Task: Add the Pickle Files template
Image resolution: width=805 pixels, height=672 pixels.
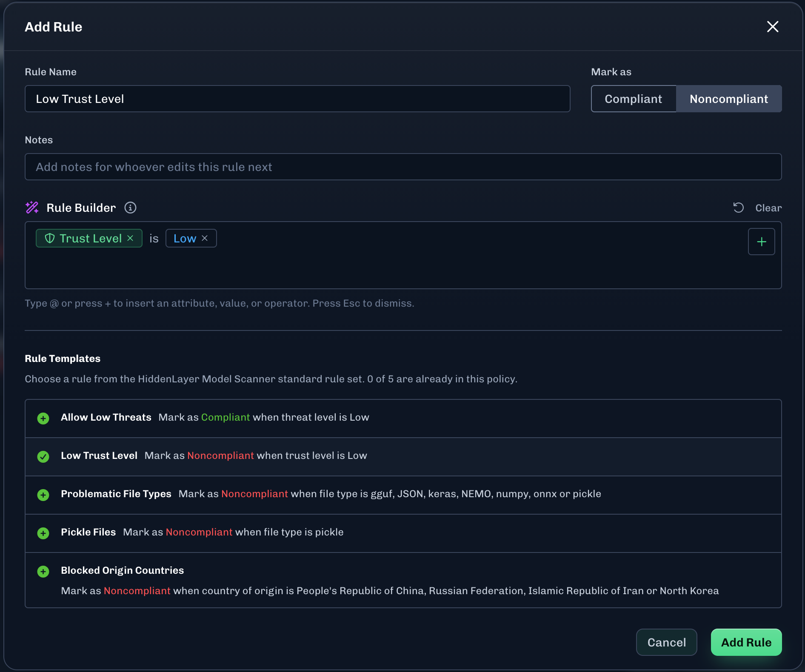Action: point(43,533)
